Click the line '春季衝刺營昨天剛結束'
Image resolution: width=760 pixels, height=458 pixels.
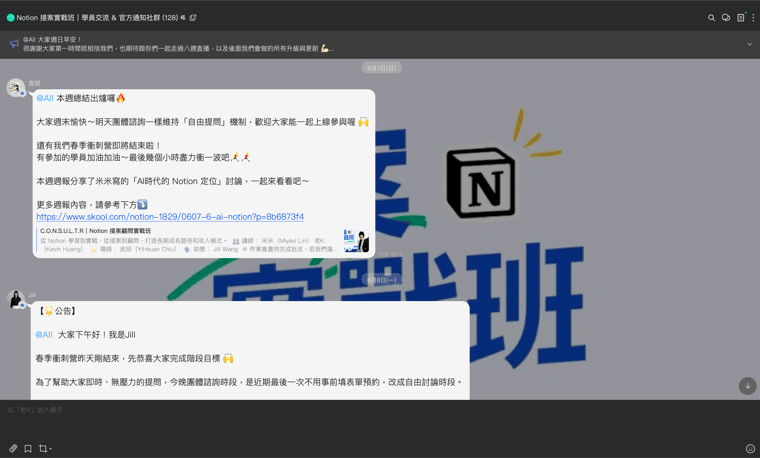[77, 359]
